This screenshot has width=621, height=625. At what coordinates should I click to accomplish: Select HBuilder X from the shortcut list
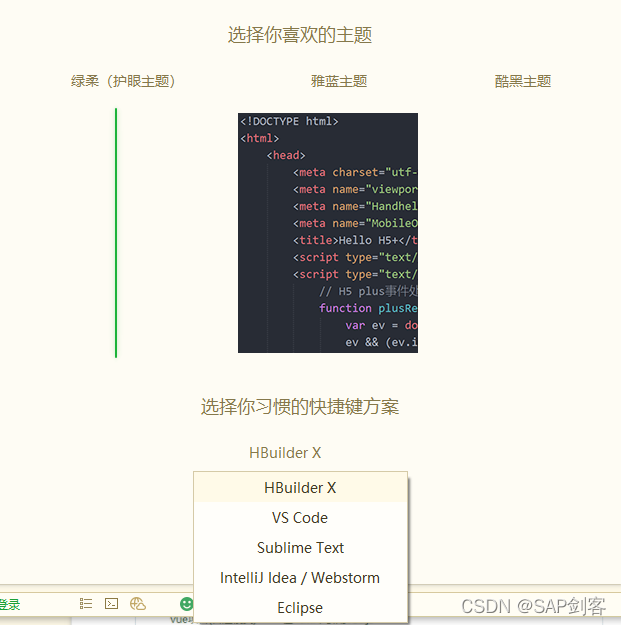coord(301,487)
